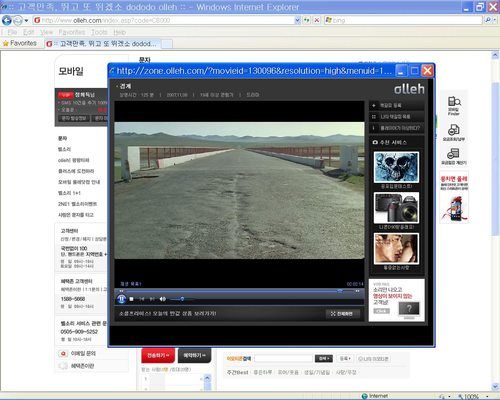Viewport: 500px width, 400px height.
Task: Click the browser Forward arrow
Action: pyautogui.click(x=18, y=21)
